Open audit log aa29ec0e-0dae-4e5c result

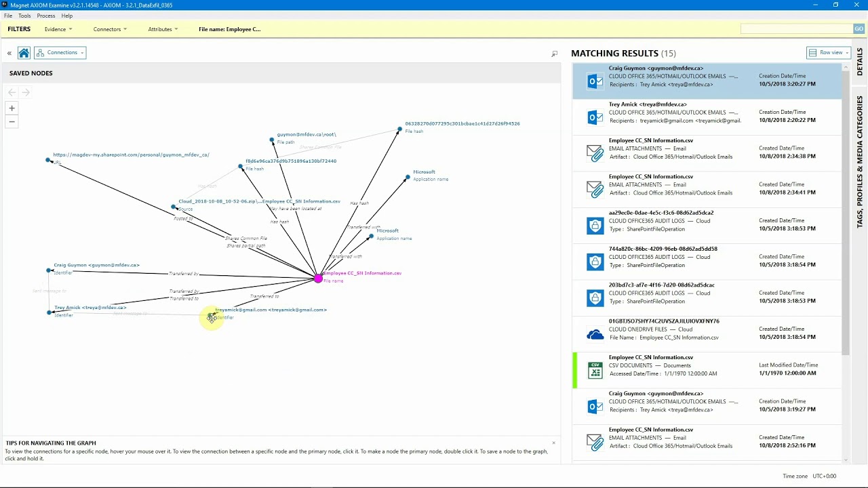click(707, 226)
